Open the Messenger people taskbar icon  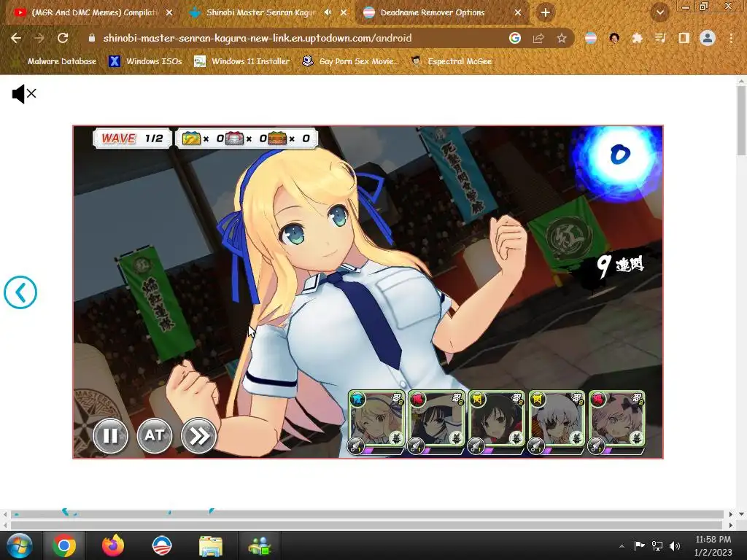click(260, 545)
